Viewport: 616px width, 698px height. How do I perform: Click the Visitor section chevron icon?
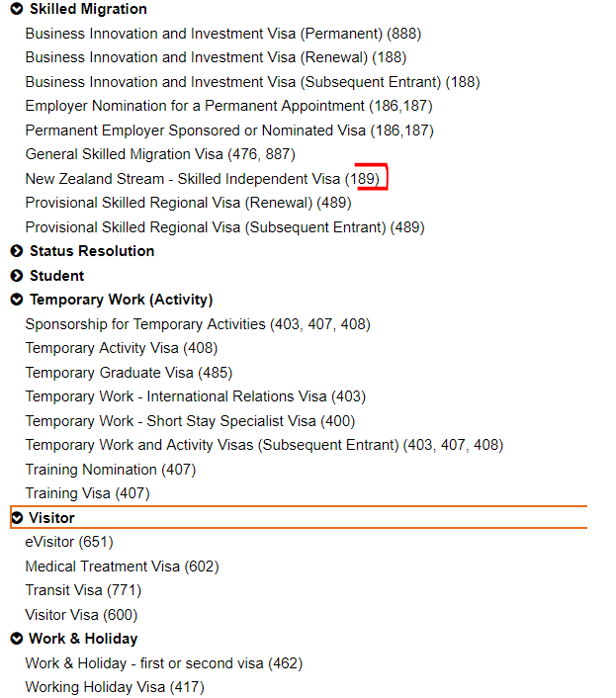[17, 518]
